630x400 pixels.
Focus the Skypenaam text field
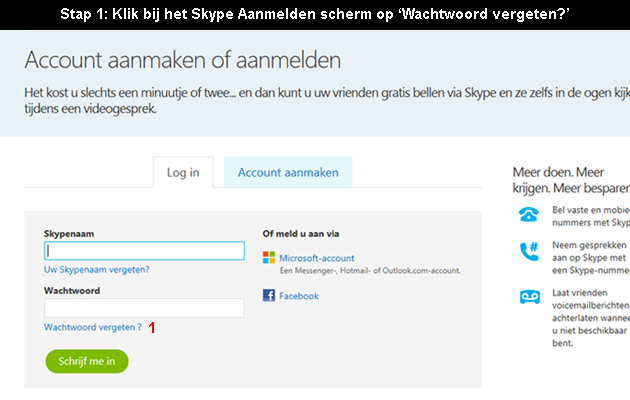click(144, 251)
